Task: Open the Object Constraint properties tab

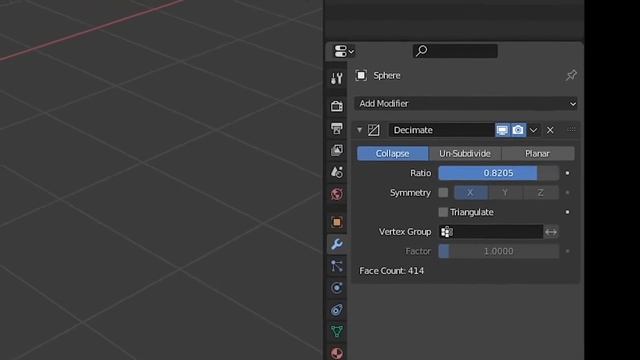Action: [337, 310]
